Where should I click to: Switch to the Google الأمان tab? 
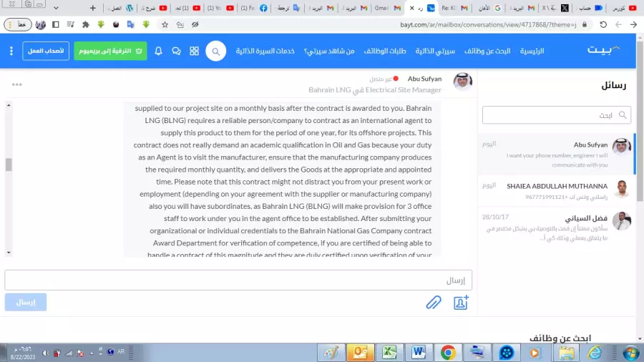pyautogui.click(x=490, y=8)
